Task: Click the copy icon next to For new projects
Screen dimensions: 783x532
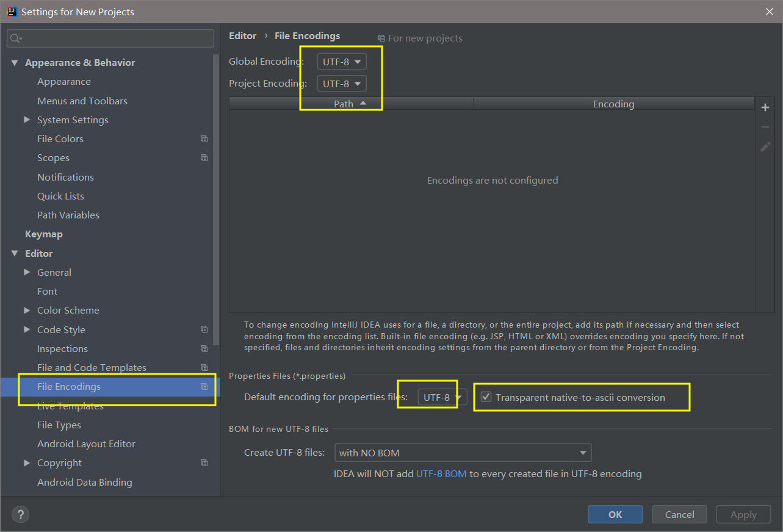Action: [x=381, y=38]
